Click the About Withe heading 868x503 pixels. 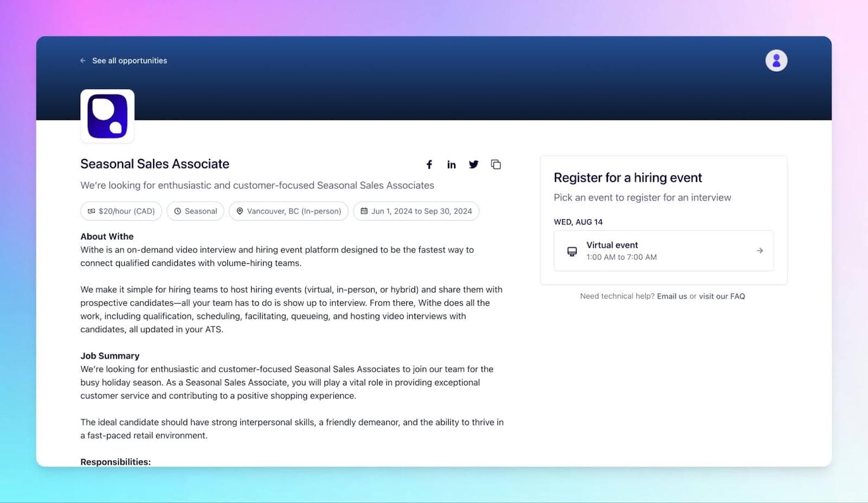click(107, 237)
